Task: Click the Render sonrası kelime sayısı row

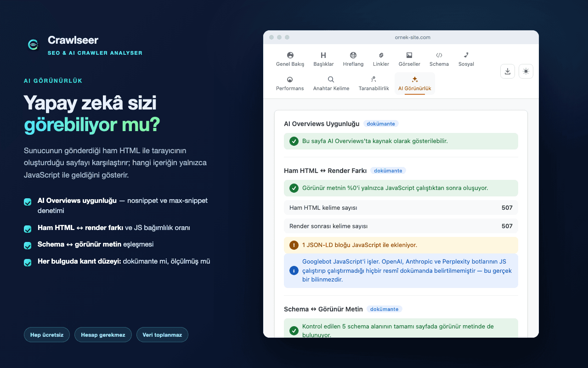Action: click(401, 226)
